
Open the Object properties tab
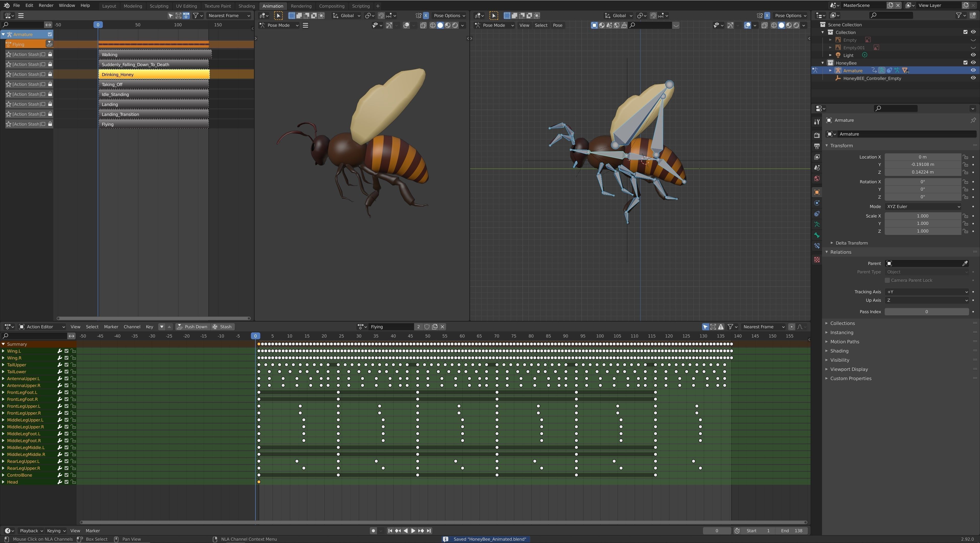coord(816,192)
